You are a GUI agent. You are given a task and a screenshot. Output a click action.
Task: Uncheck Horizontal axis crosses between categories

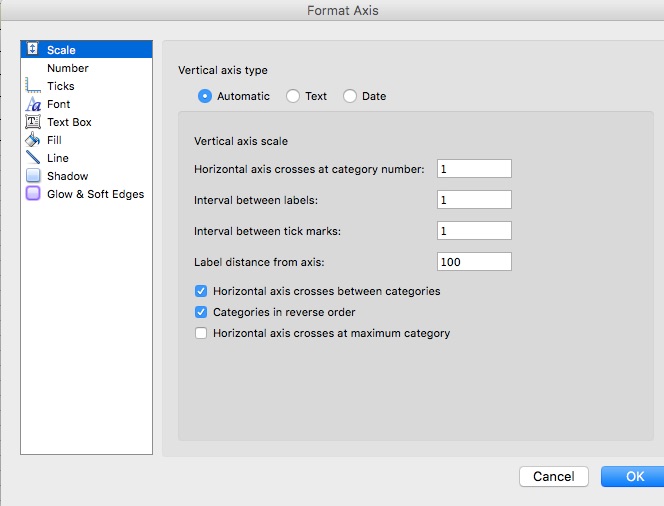click(201, 291)
